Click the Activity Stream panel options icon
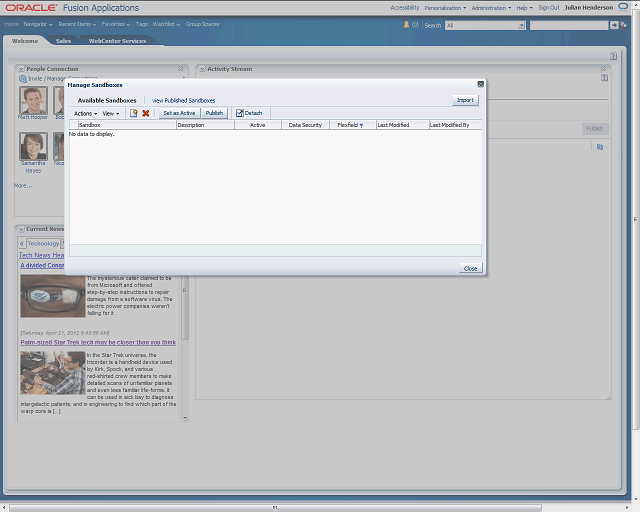Screen dimensions: 640x512 (603, 69)
